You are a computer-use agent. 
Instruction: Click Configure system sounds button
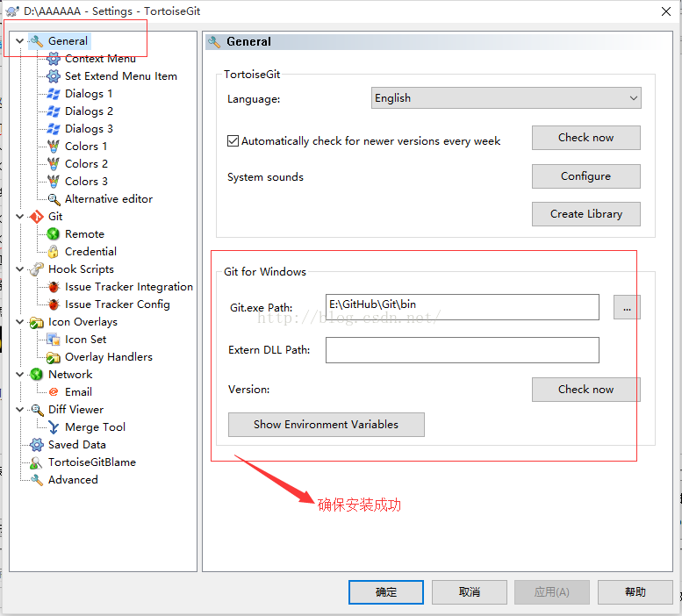585,176
